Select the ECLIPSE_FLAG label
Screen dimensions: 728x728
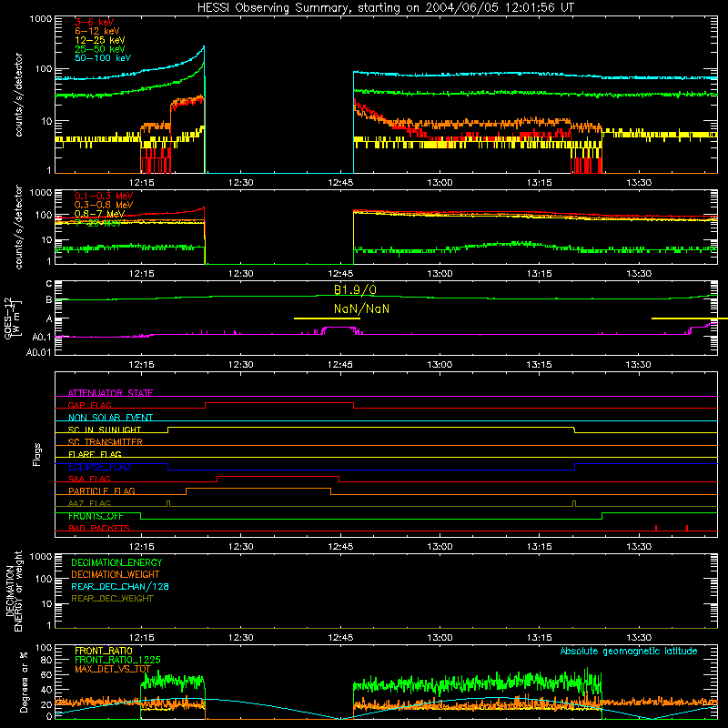(99, 467)
